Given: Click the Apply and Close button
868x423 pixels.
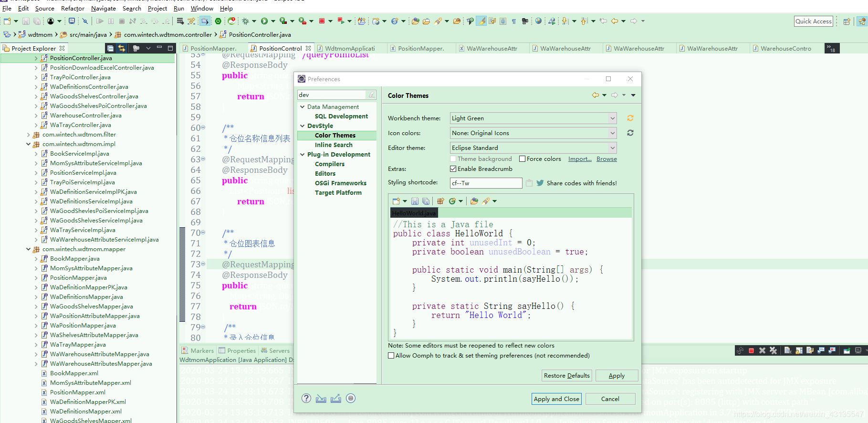Looking at the screenshot, I should coord(556,399).
